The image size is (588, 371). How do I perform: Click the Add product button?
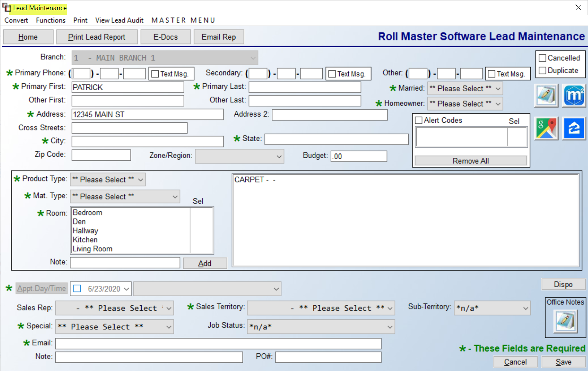[x=205, y=263]
